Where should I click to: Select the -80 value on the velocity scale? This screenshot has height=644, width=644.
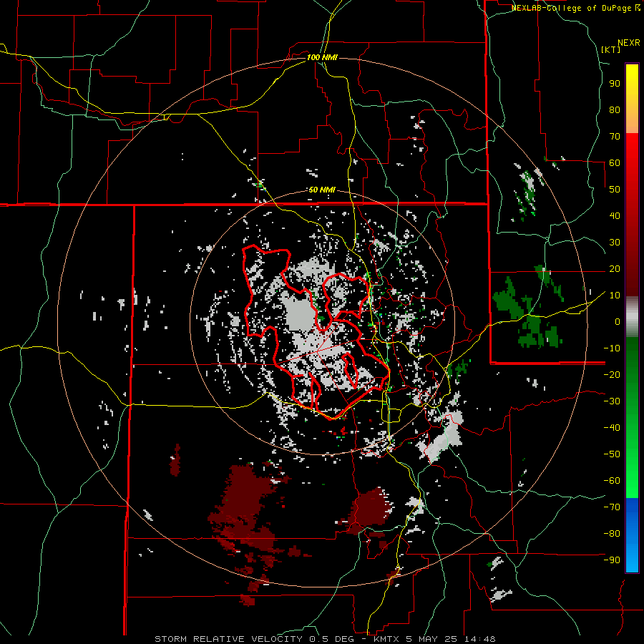point(612,534)
